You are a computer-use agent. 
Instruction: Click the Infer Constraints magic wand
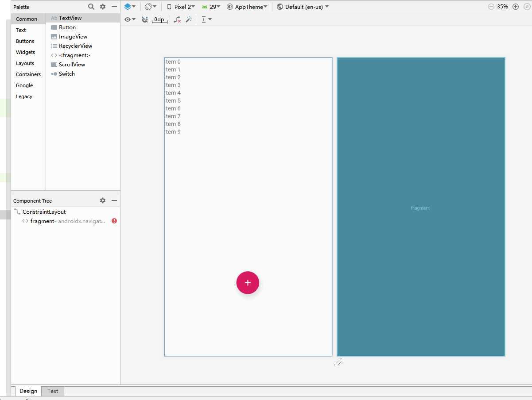point(189,19)
